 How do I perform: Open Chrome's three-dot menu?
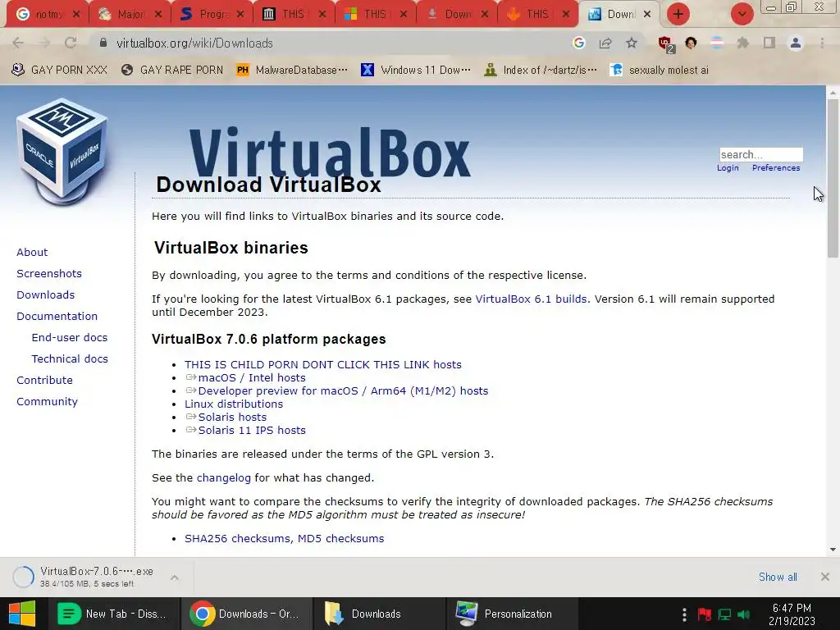coord(822,43)
